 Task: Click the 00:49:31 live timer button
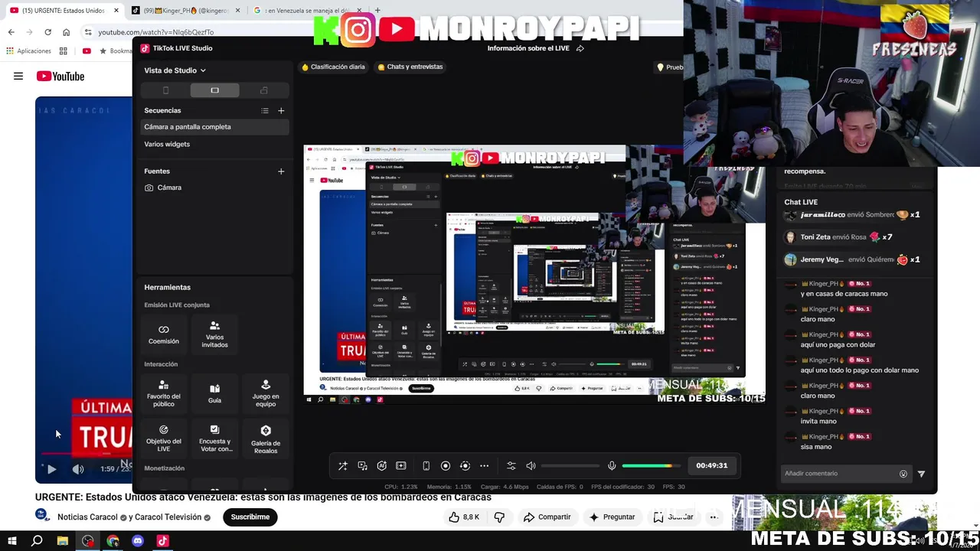click(x=712, y=465)
